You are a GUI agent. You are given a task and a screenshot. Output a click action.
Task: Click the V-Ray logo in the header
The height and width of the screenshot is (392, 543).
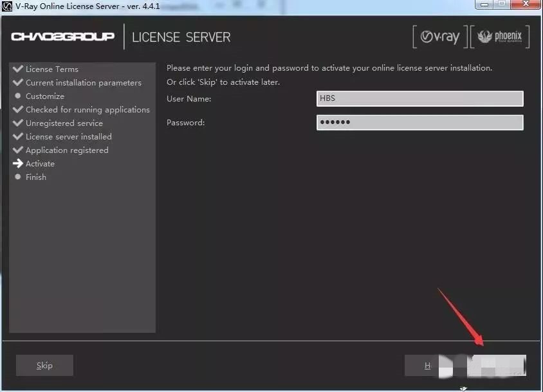[440, 37]
